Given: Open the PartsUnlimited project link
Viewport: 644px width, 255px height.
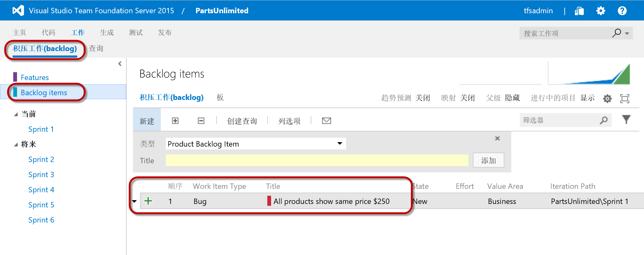Looking at the screenshot, I should click(x=222, y=11).
